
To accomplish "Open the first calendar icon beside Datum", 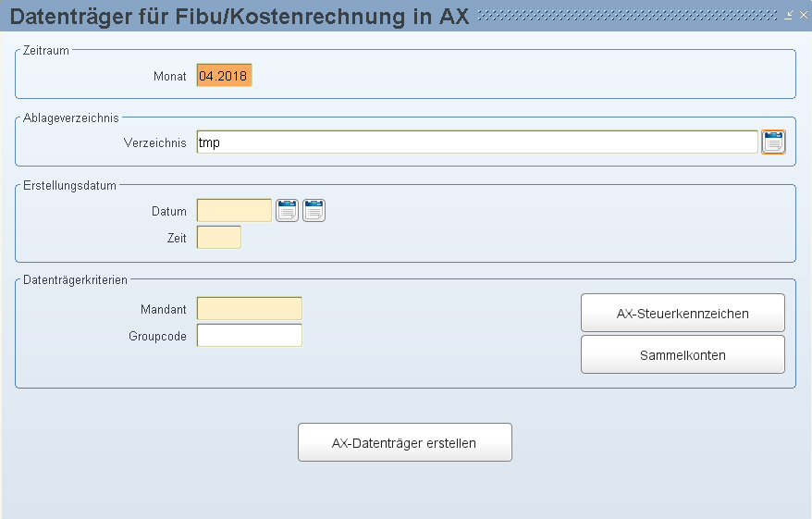I will (287, 211).
